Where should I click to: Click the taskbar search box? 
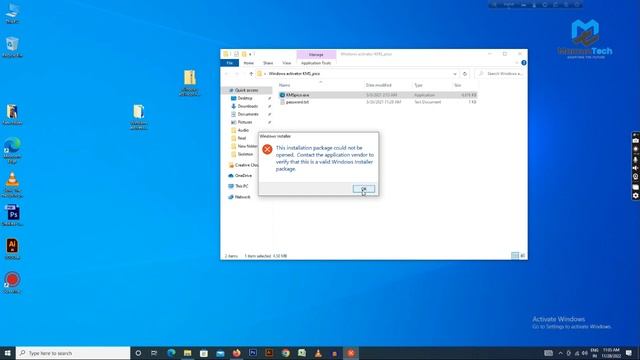73,353
